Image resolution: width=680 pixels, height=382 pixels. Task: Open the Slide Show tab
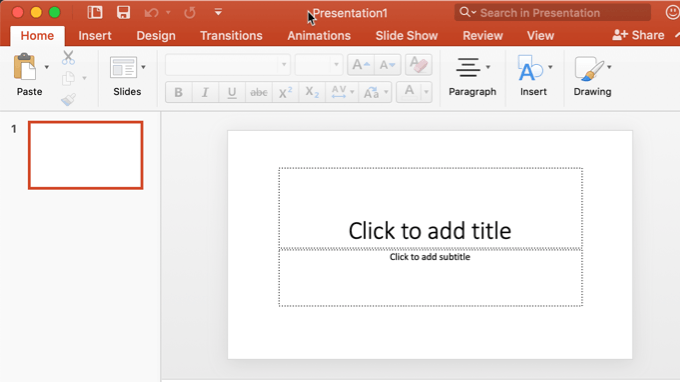[x=406, y=36]
